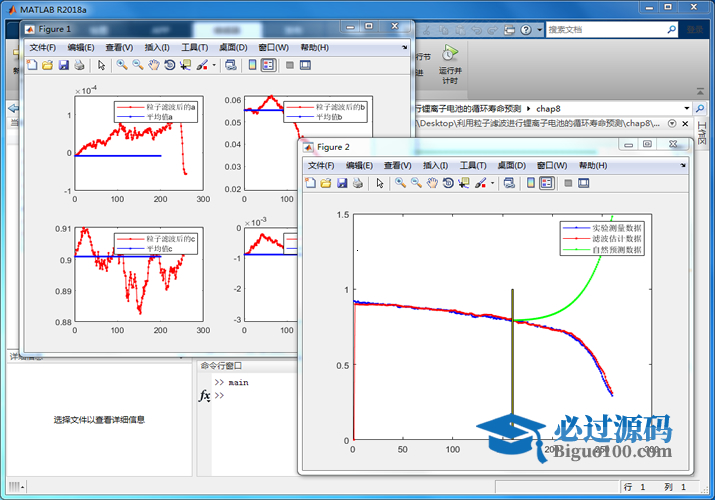Click 运行并计时 button in MATLAB ribbon
Screen dimensions: 715x500
point(450,65)
